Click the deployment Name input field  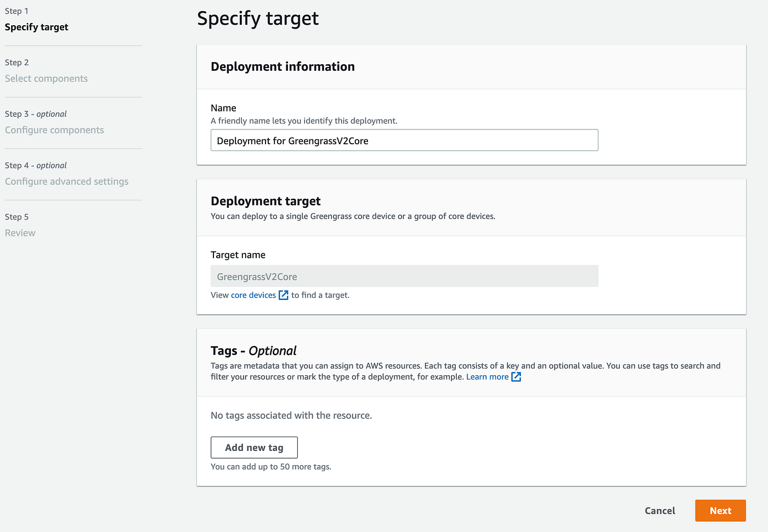pos(404,140)
